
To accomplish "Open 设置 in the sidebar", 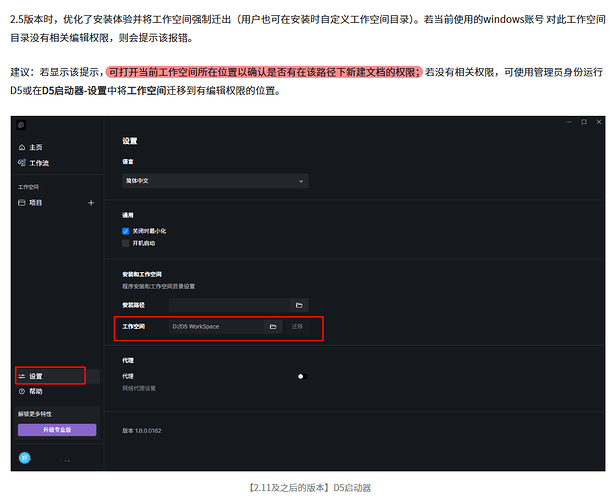I will pos(36,376).
